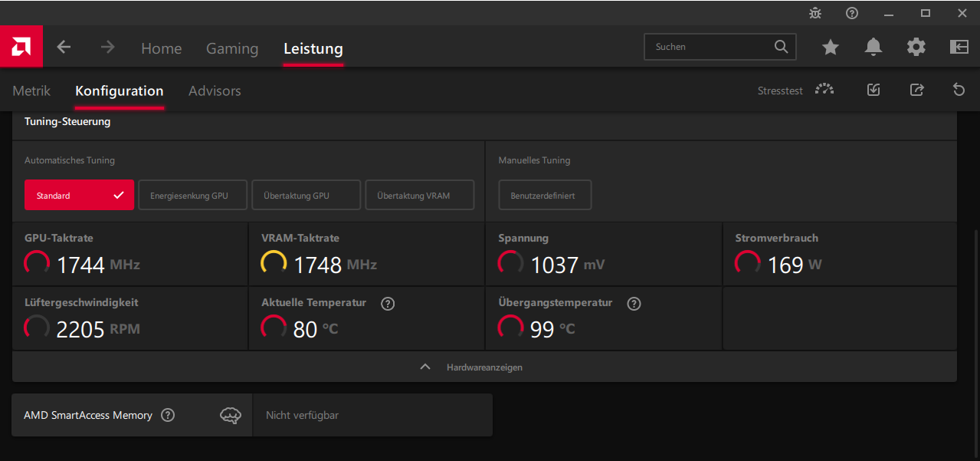Open help for Aktuelle Temperatur
Image resolution: width=980 pixels, height=461 pixels.
388,304
